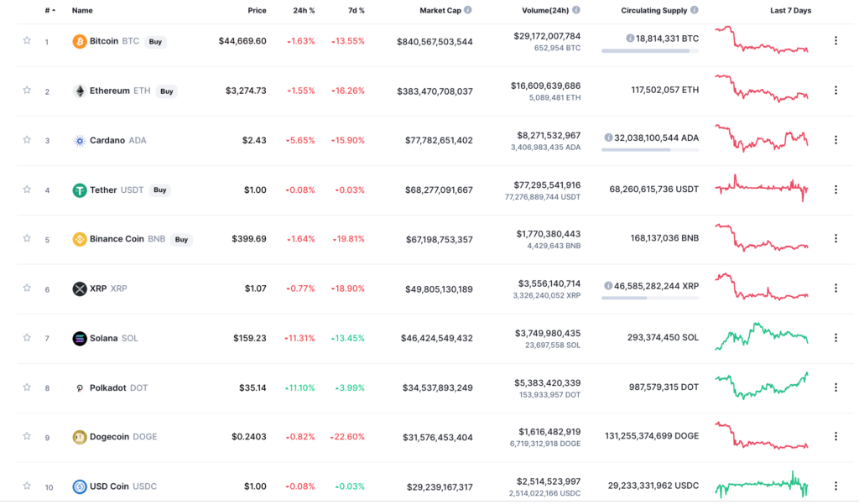Click the Dogecoin logo icon
859x504 pixels.
point(80,437)
